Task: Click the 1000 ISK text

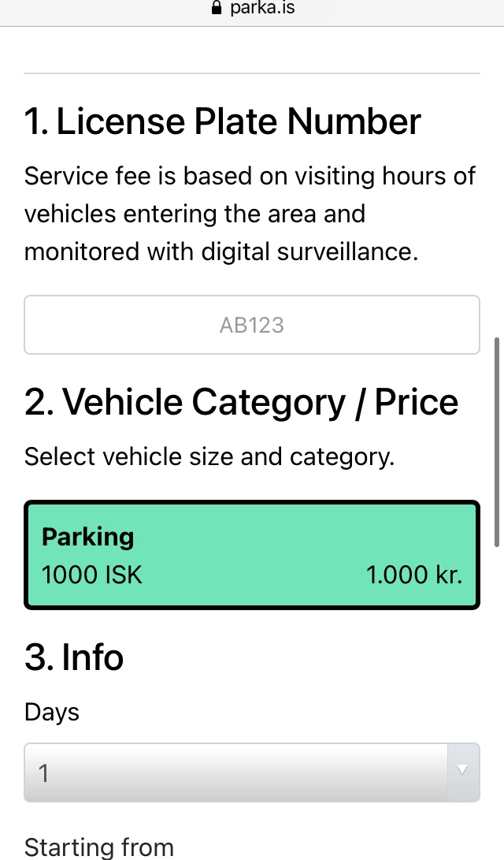Action: pyautogui.click(x=92, y=575)
